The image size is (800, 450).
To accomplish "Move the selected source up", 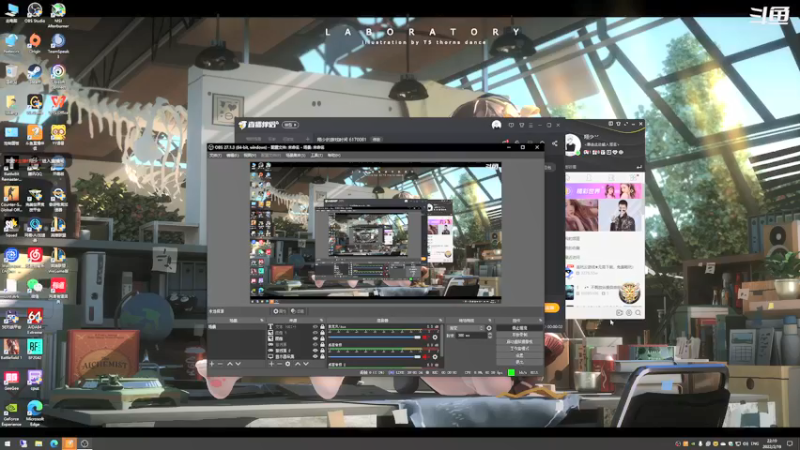I will point(298,364).
